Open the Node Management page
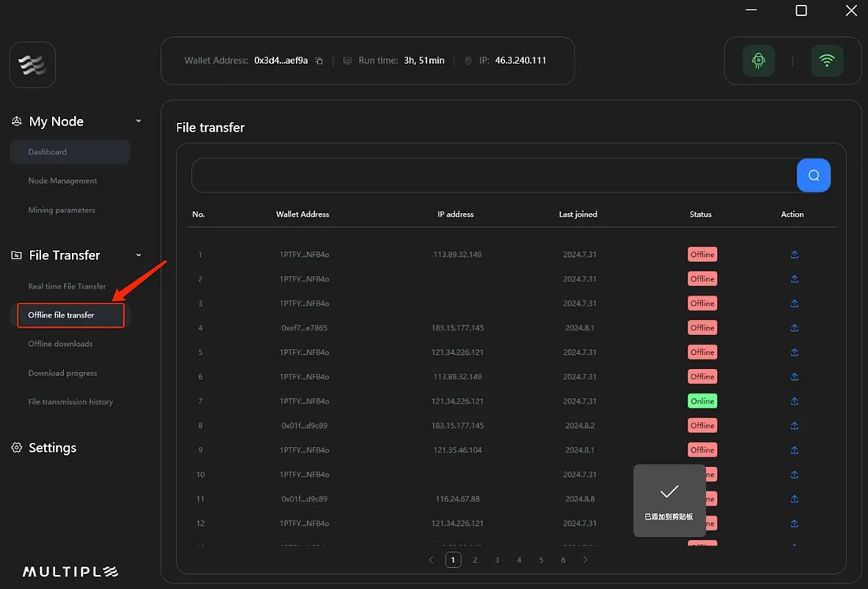Image resolution: width=868 pixels, height=589 pixels. coord(63,181)
